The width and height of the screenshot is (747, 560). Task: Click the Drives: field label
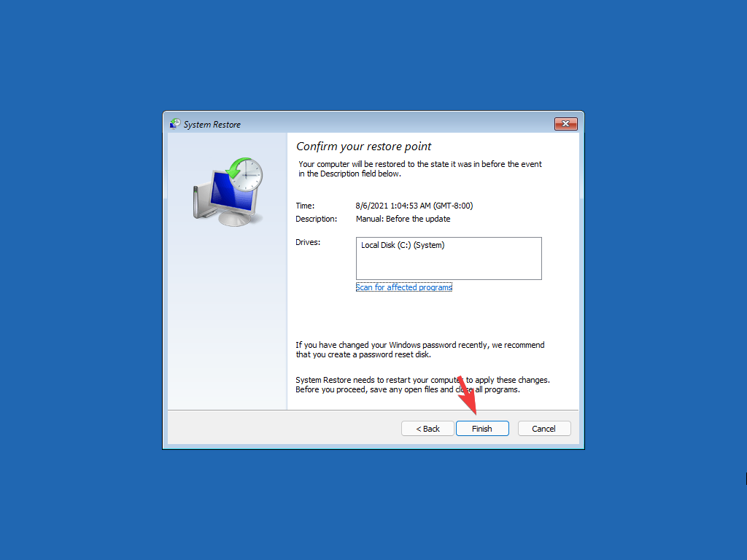click(x=308, y=242)
